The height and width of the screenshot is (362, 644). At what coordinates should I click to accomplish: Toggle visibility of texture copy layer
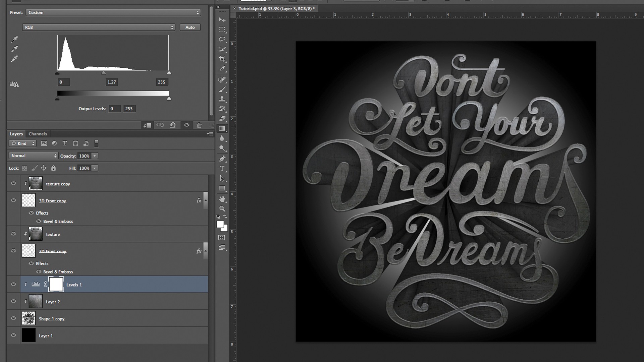pyautogui.click(x=13, y=183)
